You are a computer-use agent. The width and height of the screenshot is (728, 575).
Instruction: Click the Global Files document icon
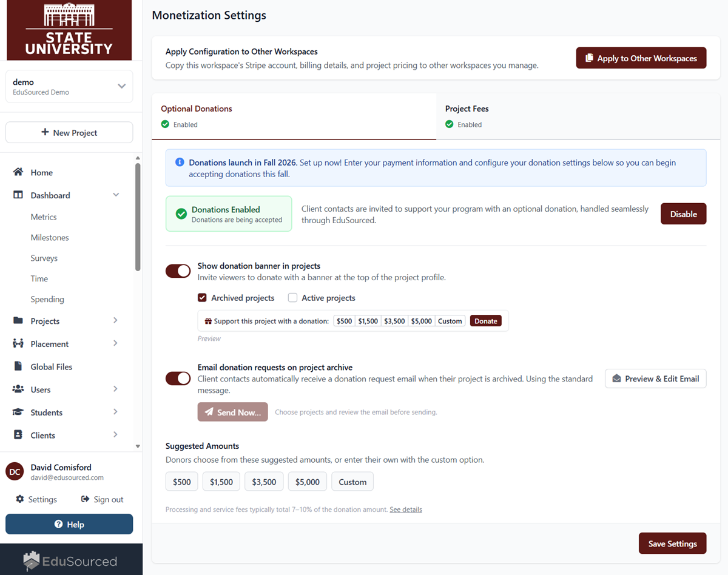(x=18, y=366)
